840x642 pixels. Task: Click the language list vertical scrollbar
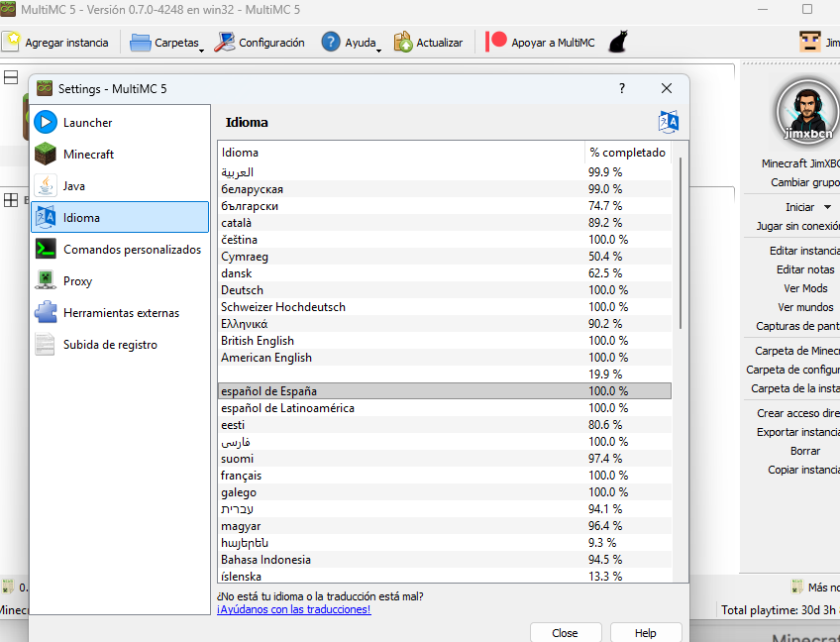pos(680,248)
